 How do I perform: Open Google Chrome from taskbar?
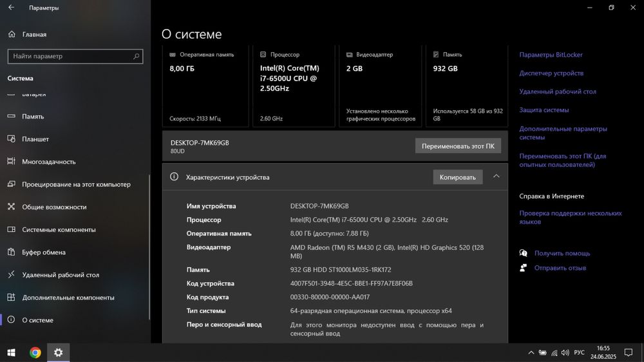coord(35,352)
